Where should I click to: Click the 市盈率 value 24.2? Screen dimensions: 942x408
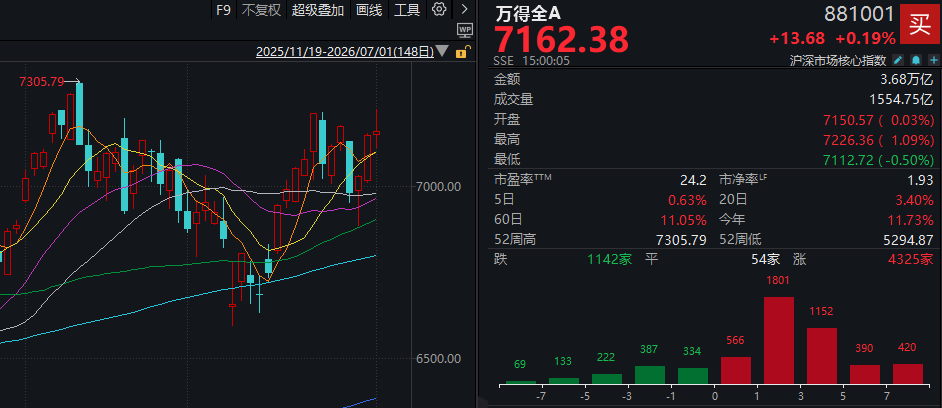[693, 180]
